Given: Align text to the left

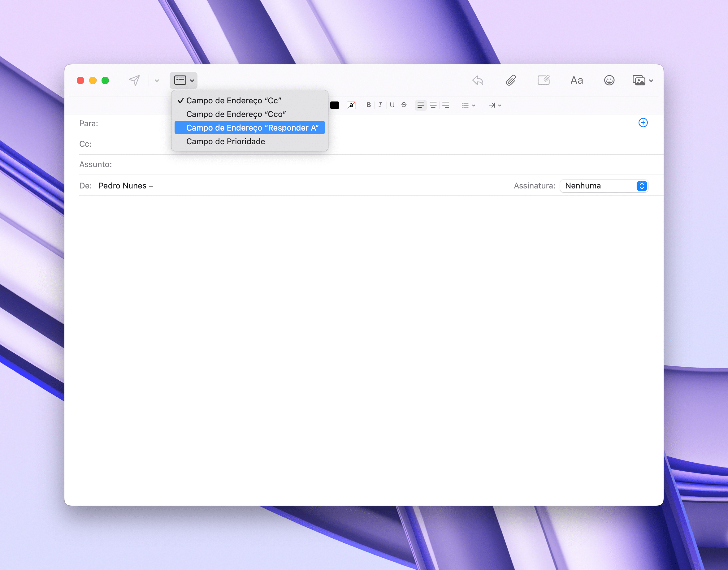Looking at the screenshot, I should (421, 105).
